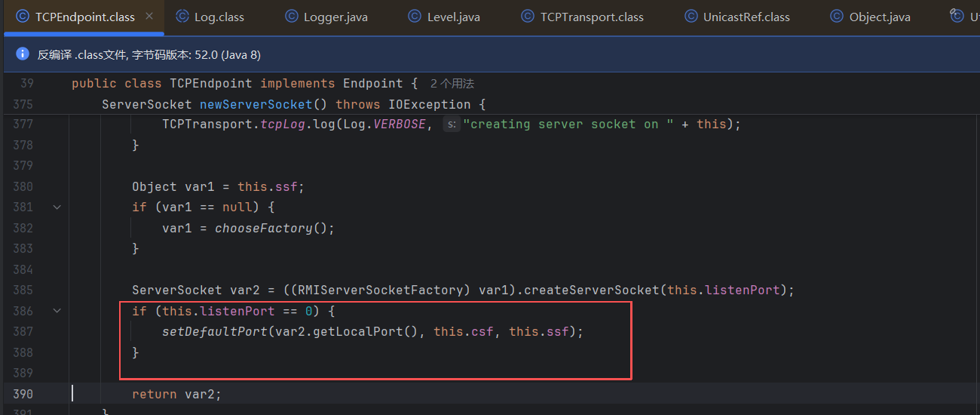980x415 pixels.
Task: Click the blue info icon in decompiler banner
Action: pos(23,54)
